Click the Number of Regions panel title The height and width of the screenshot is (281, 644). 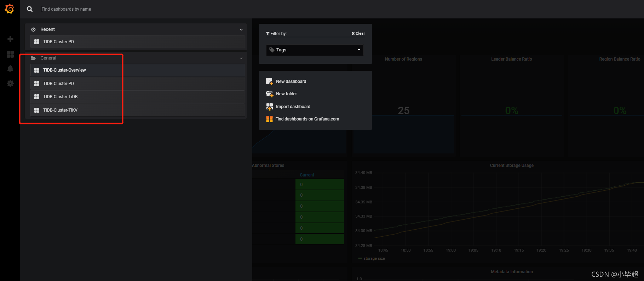pos(403,59)
